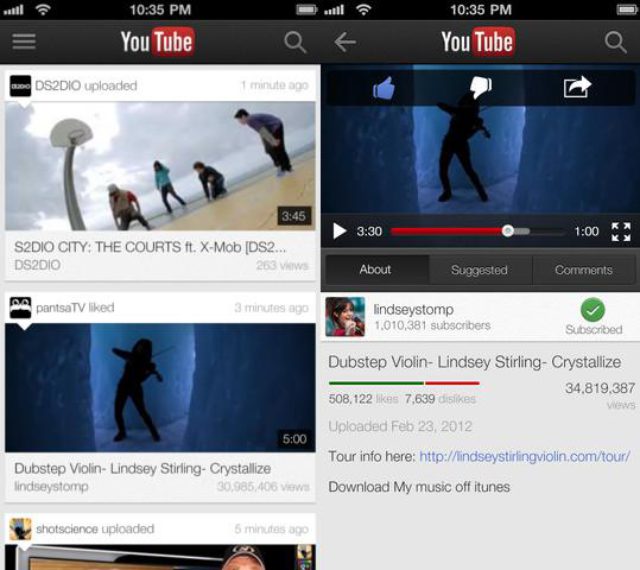Tap 'DS2DIO uploaded' header text

(x=86, y=86)
